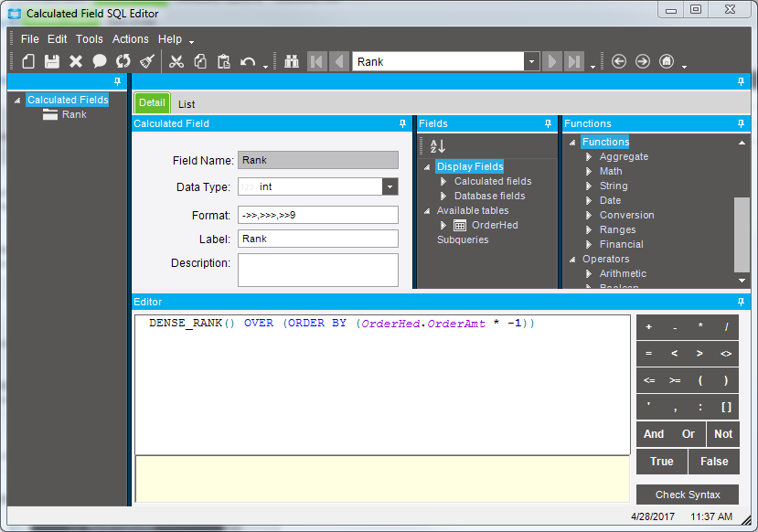Click the speech bubble comment icon

100,61
